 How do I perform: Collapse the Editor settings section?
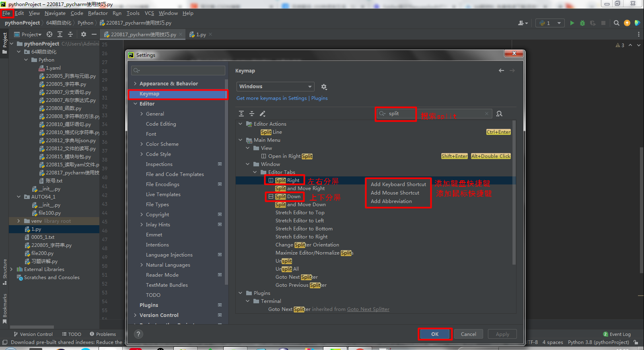tap(135, 104)
